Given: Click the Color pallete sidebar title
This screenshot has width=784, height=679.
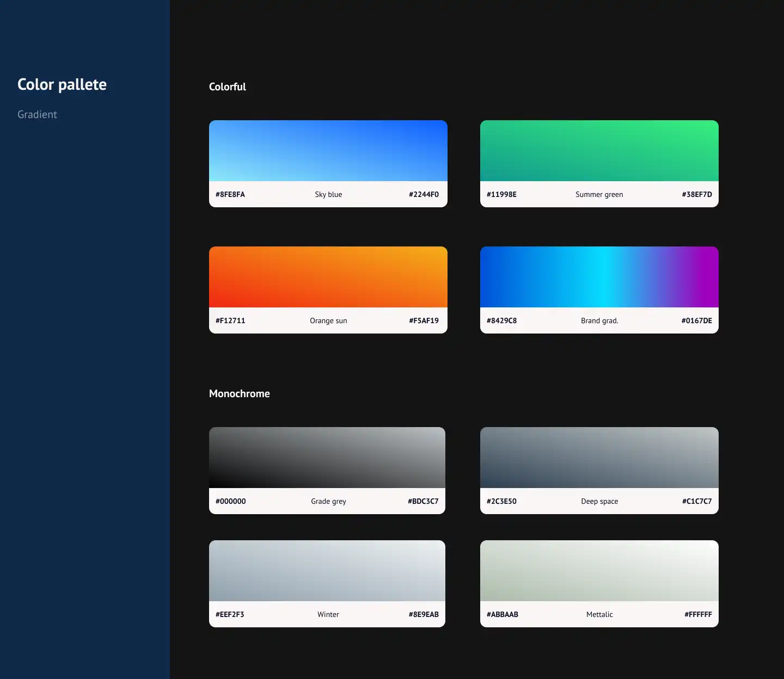Looking at the screenshot, I should pos(62,84).
